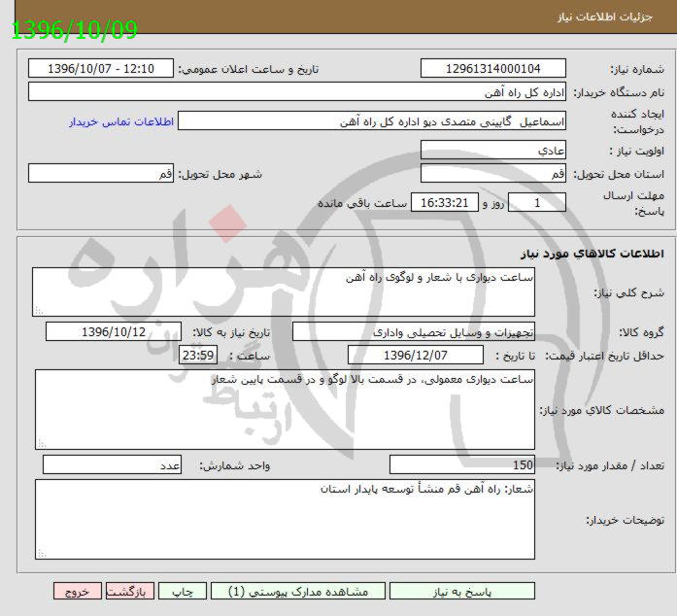Click the اطلاعات کالاهای مورد نیاز section heading
Viewport: 677px width, 616px height.
coord(592,254)
